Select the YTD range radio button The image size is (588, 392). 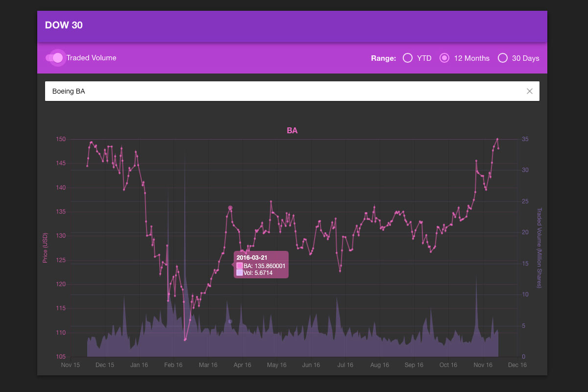(407, 58)
